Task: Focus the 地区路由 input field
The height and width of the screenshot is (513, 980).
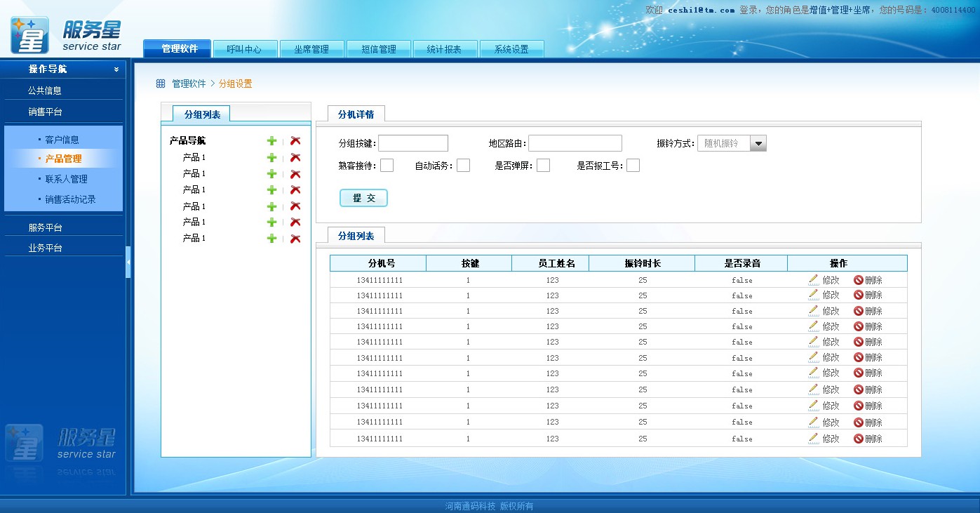Action: [x=575, y=143]
